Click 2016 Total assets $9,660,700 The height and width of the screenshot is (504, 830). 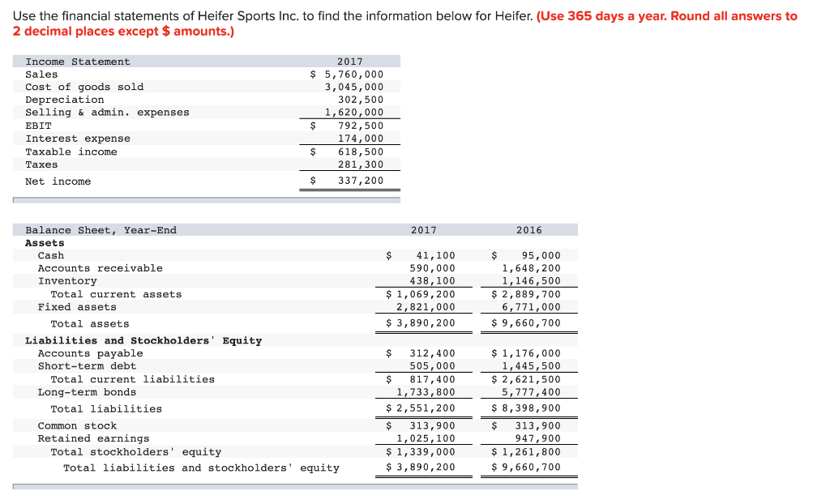coord(525,323)
